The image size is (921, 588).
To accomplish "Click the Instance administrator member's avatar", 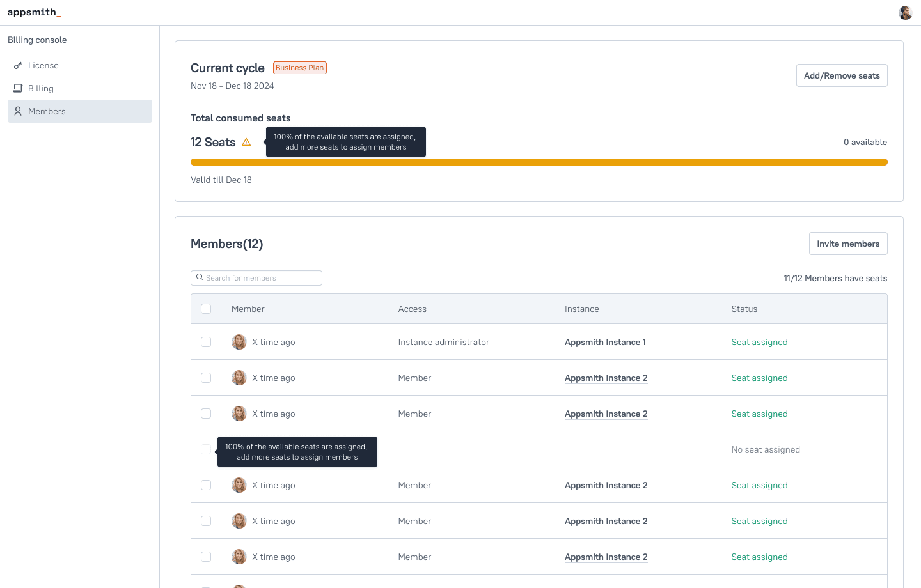I will coord(239,342).
